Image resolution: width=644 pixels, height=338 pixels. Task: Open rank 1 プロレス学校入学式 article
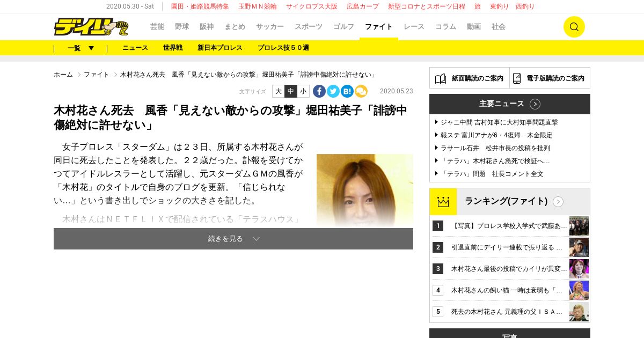[509, 226]
